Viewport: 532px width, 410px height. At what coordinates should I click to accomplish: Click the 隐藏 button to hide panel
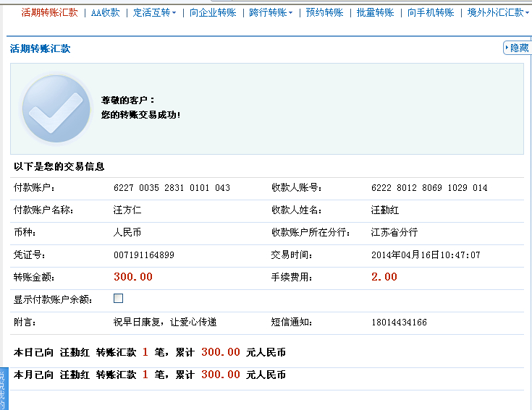pos(516,48)
